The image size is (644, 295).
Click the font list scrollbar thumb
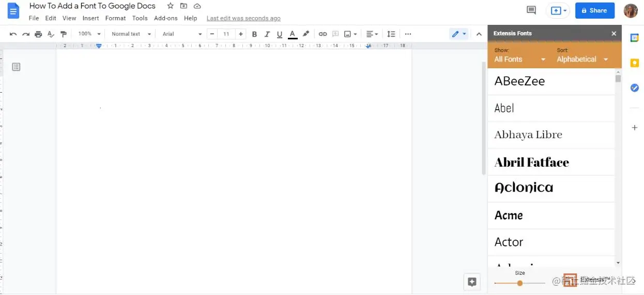coord(618,79)
